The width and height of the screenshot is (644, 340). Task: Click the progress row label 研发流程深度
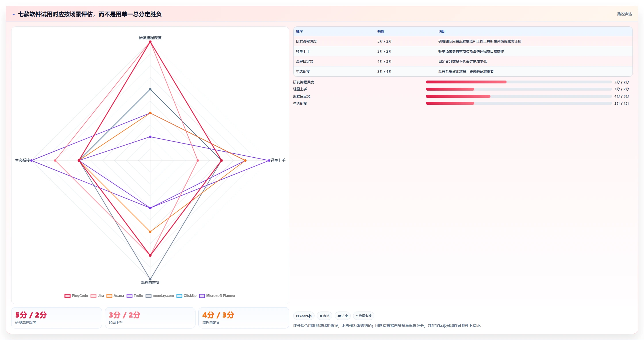coord(303,82)
